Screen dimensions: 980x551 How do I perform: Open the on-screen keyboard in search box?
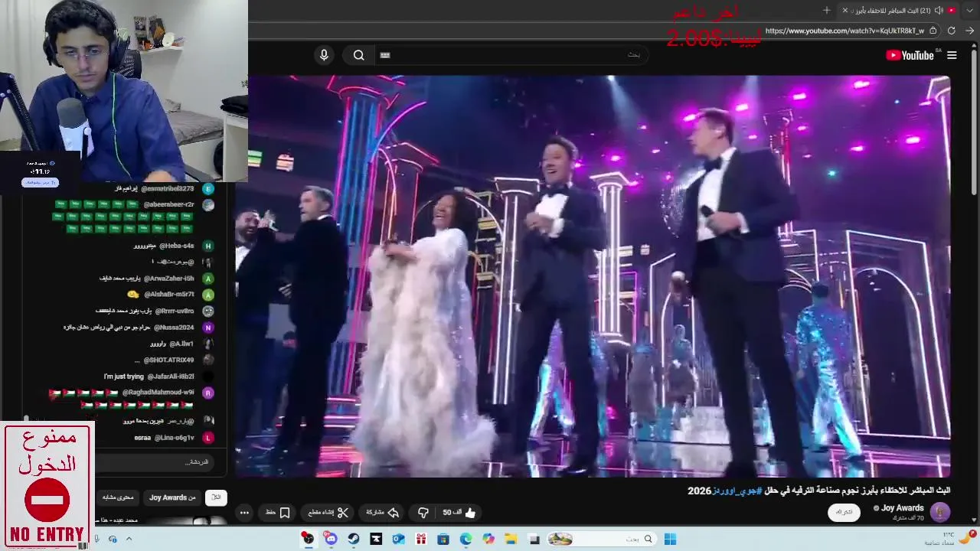coord(385,55)
